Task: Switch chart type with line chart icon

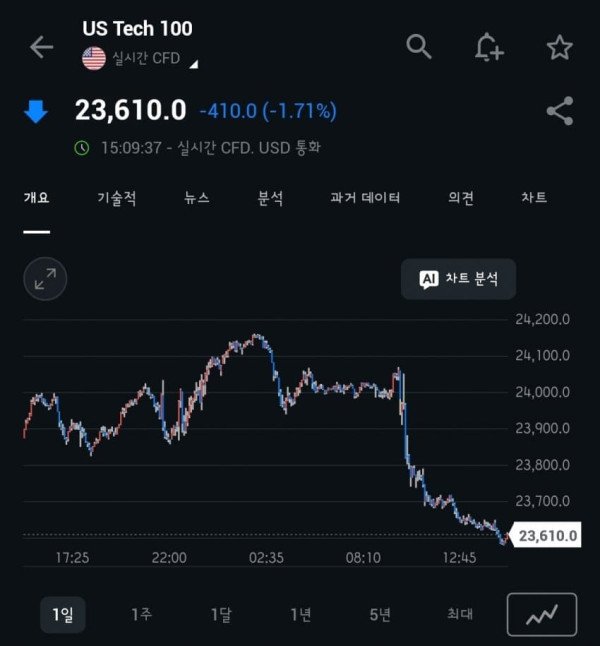Action: pyautogui.click(x=542, y=614)
